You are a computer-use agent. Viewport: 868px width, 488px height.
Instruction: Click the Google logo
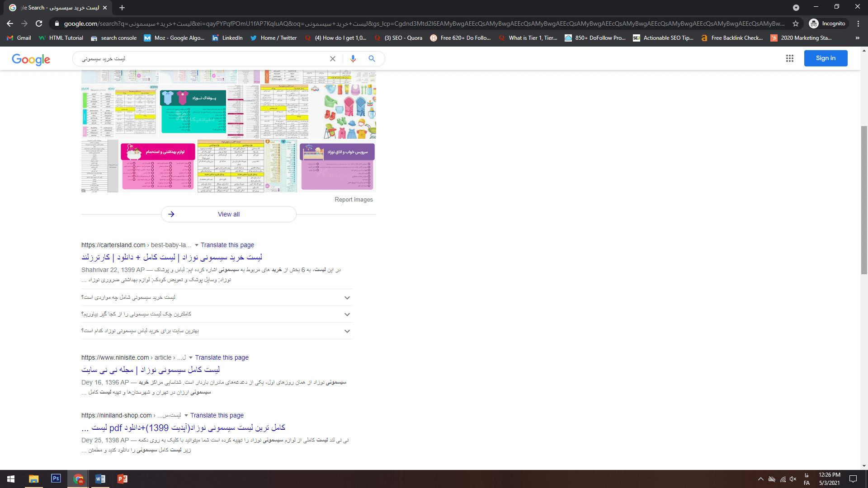[x=31, y=59]
